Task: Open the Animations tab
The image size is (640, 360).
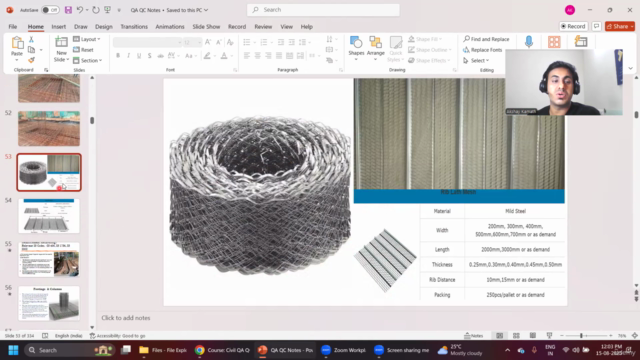Action: coord(170,27)
